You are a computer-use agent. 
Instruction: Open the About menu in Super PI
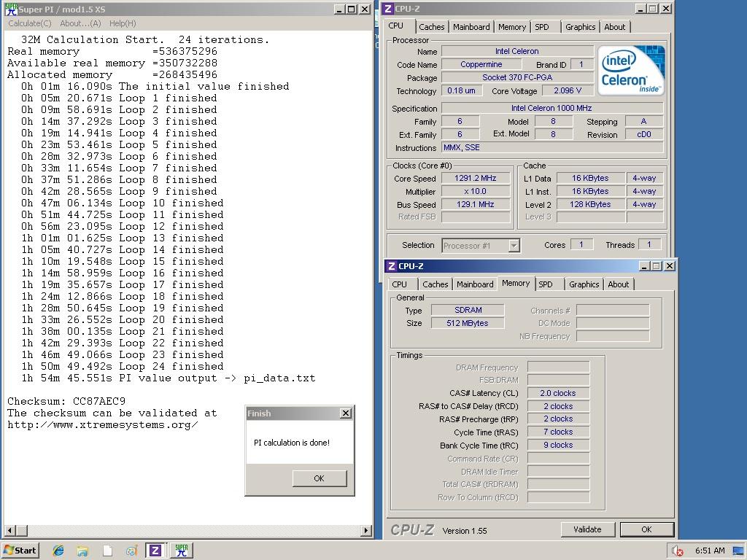80,23
